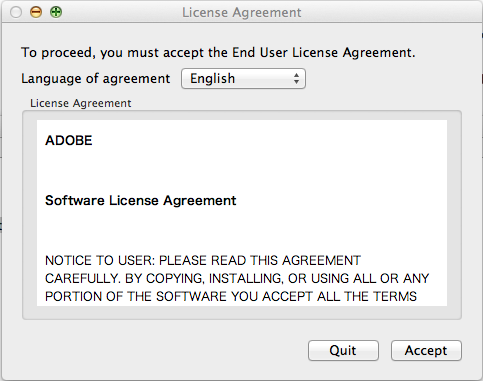This screenshot has height=381, width=483.
Task: Click the License Agreement window title
Action: 242,13
